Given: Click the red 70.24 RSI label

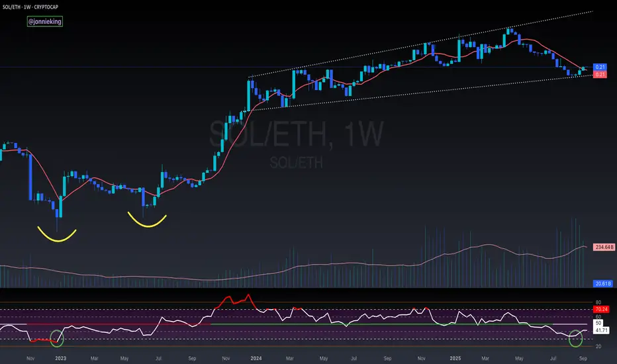Looking at the screenshot, I should (601, 309).
